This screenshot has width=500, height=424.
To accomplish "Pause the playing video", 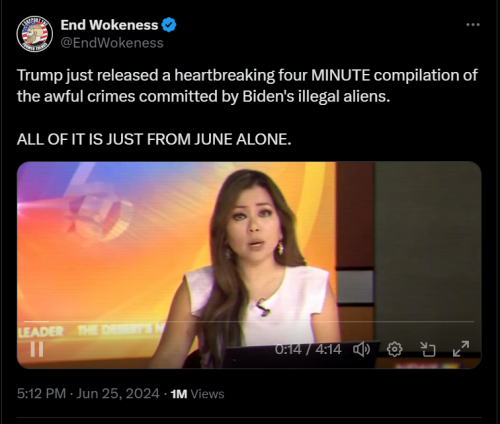I will [37, 349].
